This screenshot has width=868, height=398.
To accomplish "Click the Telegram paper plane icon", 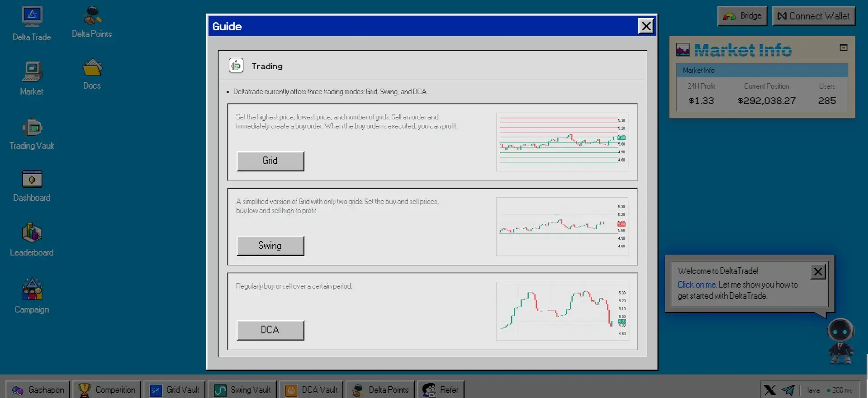I will pos(788,390).
